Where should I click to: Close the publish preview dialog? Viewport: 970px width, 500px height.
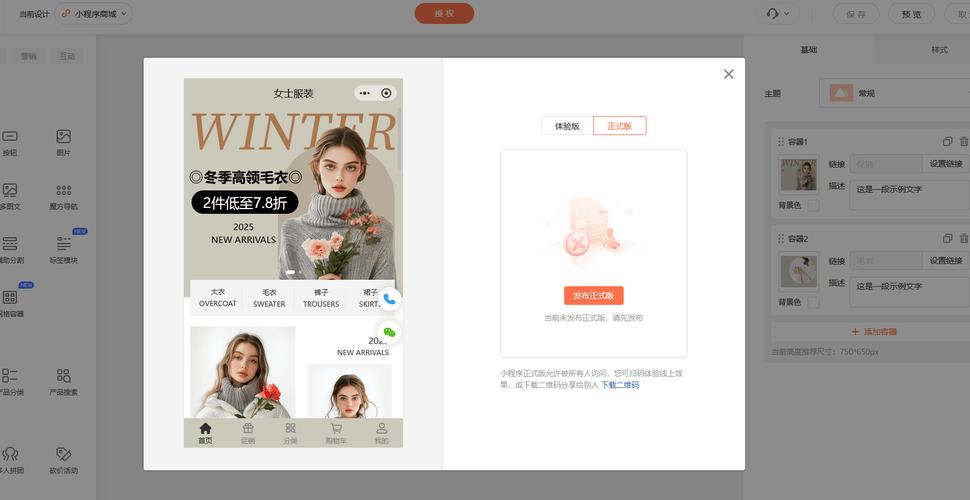point(728,74)
